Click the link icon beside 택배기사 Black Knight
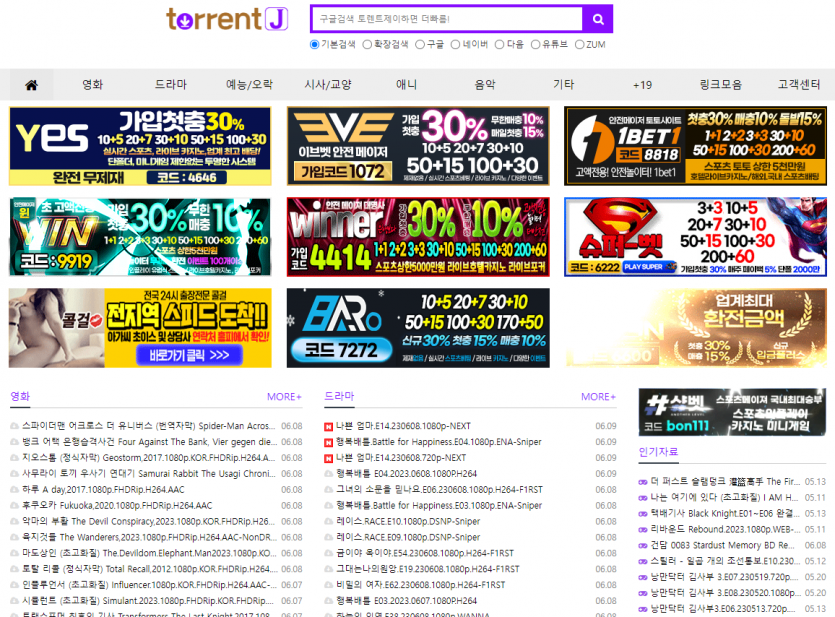 point(643,514)
